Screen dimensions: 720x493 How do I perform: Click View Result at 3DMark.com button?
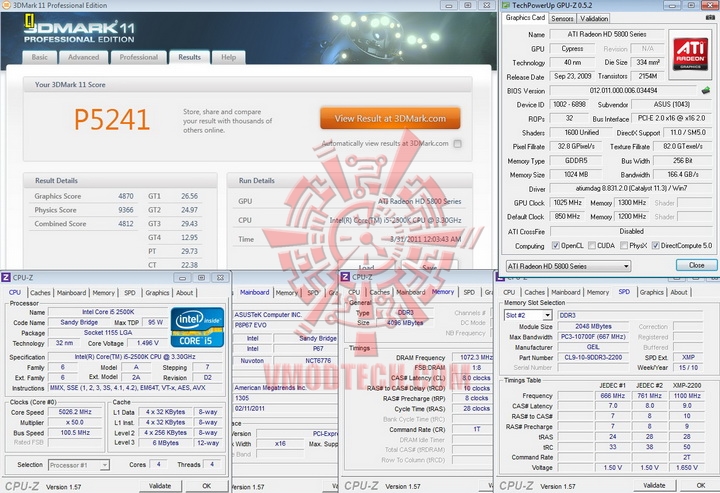[390, 118]
